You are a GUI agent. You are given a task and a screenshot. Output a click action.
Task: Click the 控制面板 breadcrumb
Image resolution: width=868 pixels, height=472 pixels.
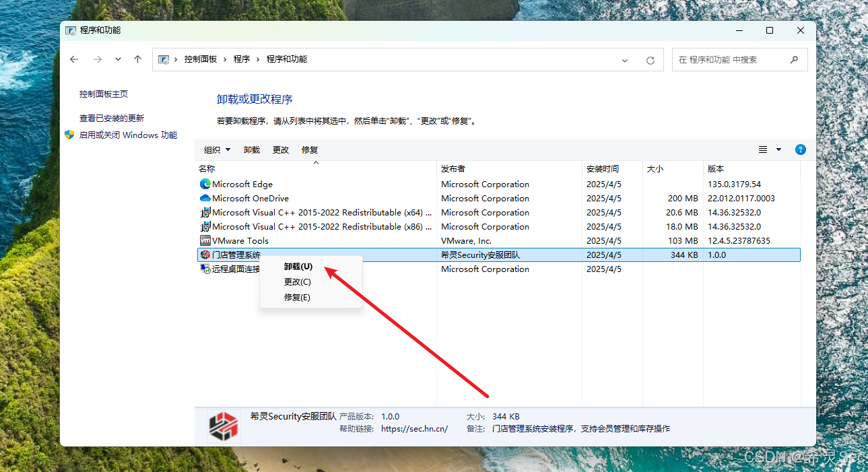coord(201,59)
